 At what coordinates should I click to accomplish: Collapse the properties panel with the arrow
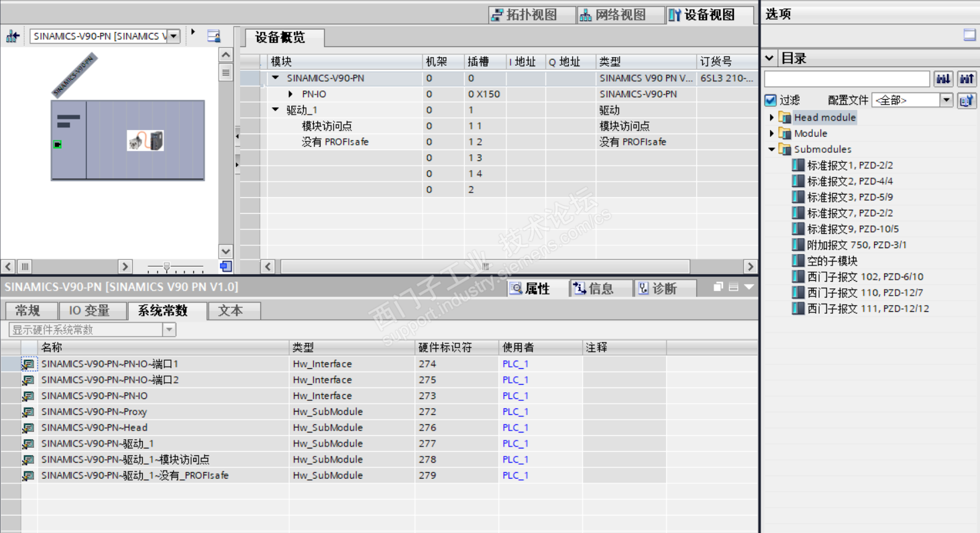click(x=749, y=287)
